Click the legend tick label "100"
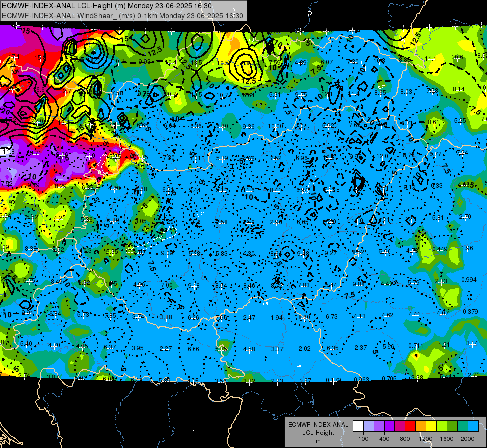487x448 pixels. [x=363, y=439]
